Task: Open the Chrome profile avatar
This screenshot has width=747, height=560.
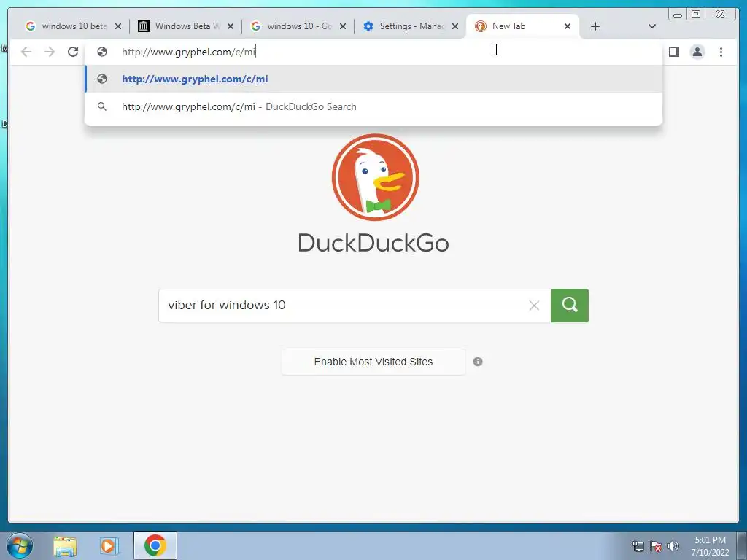Action: (697, 52)
